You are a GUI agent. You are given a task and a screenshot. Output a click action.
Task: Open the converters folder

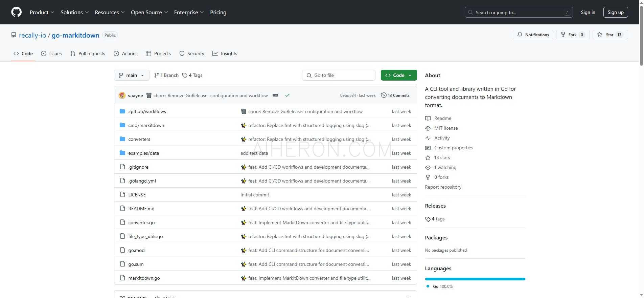pos(139,139)
